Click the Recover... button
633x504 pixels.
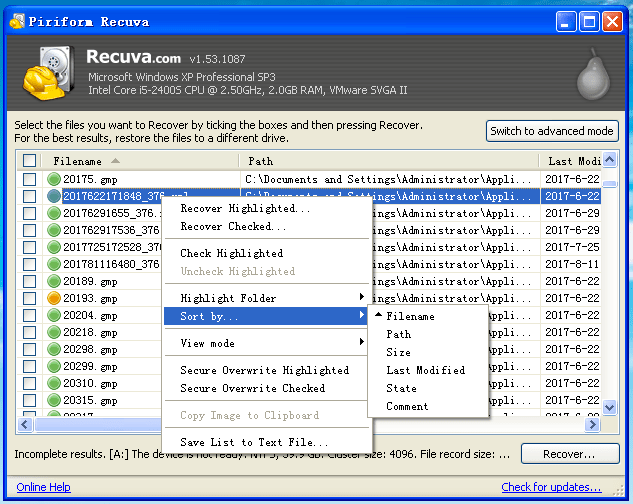point(570,454)
